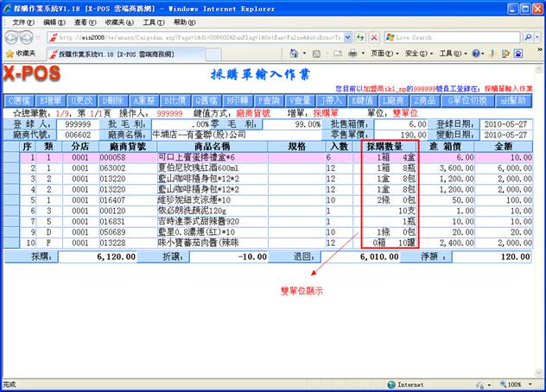Image resolution: width=546 pixels, height=392 pixels.
Task: Open the 頁面(P) dropdown menu
Action: point(381,54)
